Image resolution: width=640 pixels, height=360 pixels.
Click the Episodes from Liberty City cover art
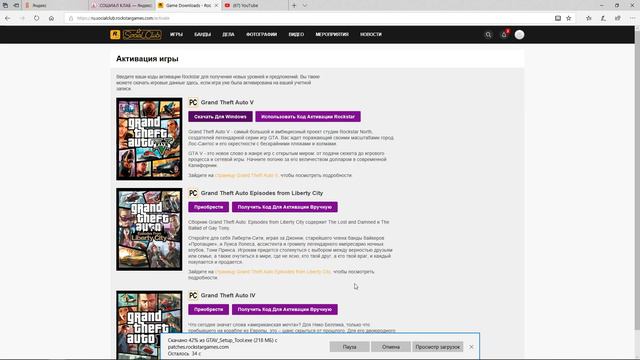point(149,229)
